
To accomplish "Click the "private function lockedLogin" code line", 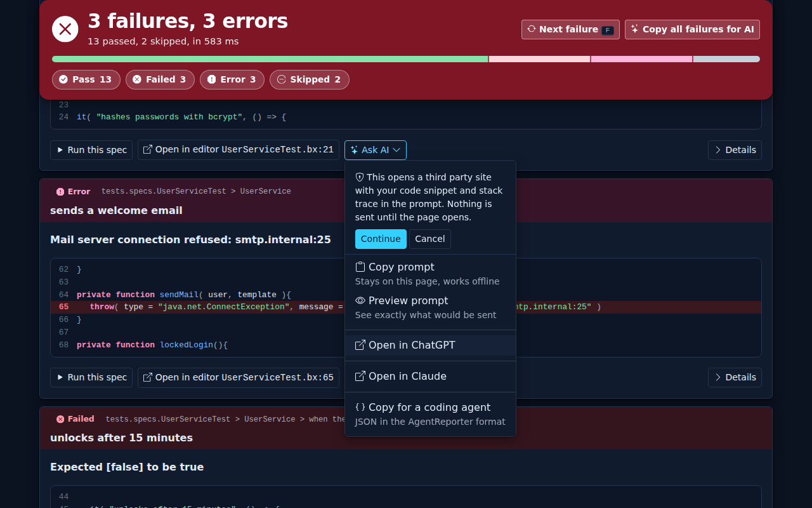I will (152, 345).
